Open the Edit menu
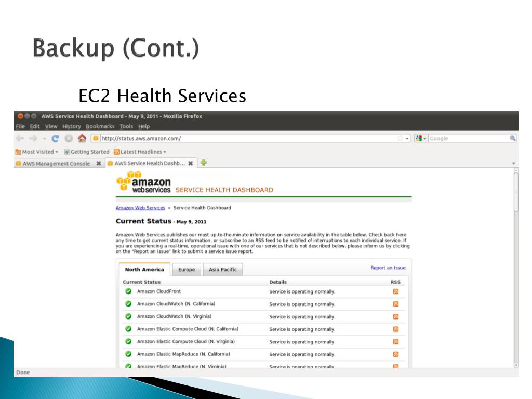Viewport: 532px width, 399px height. (x=35, y=126)
